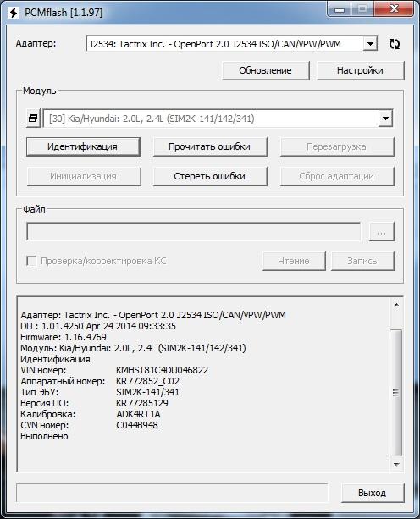Screen dimensions: 420x519
Task: Click the log scrollbar thumb
Action: (x=396, y=393)
